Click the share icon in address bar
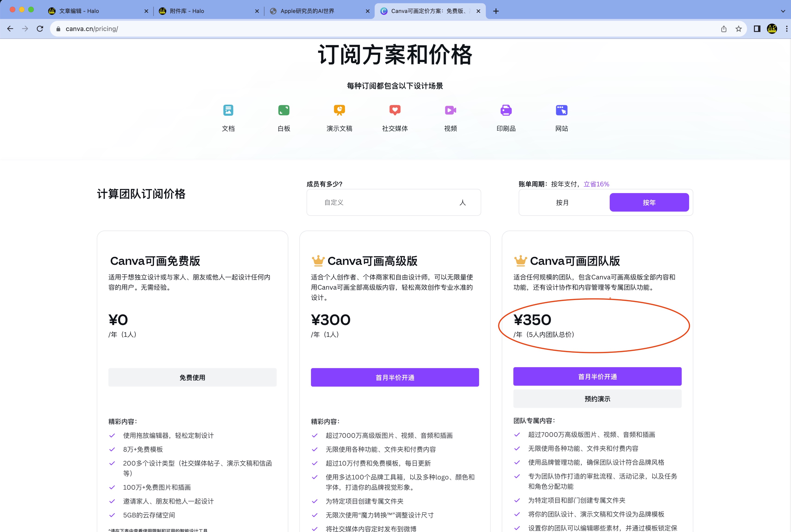This screenshot has height=532, width=791. [724, 29]
